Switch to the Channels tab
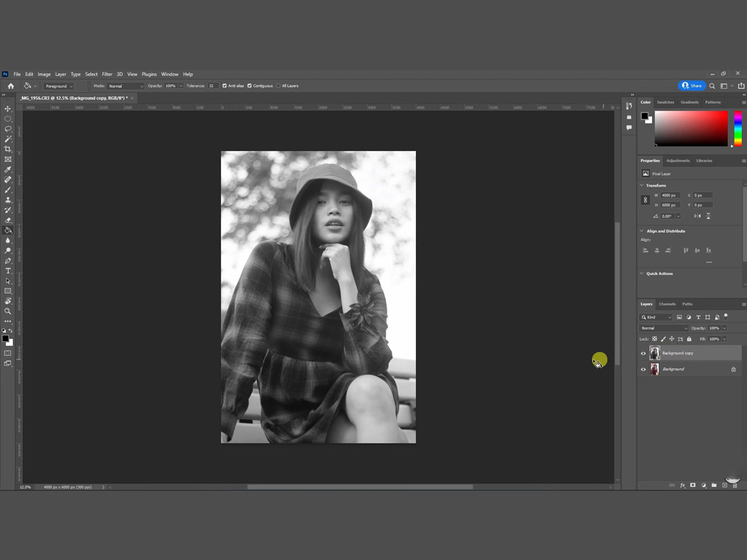The height and width of the screenshot is (560, 747). (x=667, y=304)
